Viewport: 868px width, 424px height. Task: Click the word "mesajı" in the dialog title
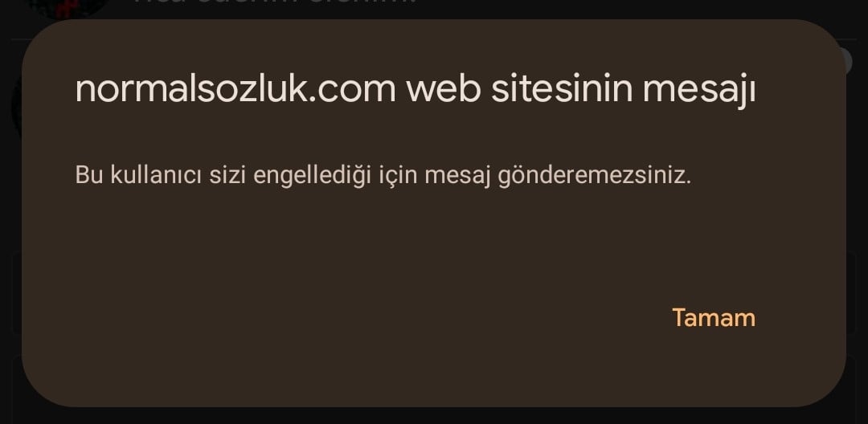pyautogui.click(x=699, y=92)
